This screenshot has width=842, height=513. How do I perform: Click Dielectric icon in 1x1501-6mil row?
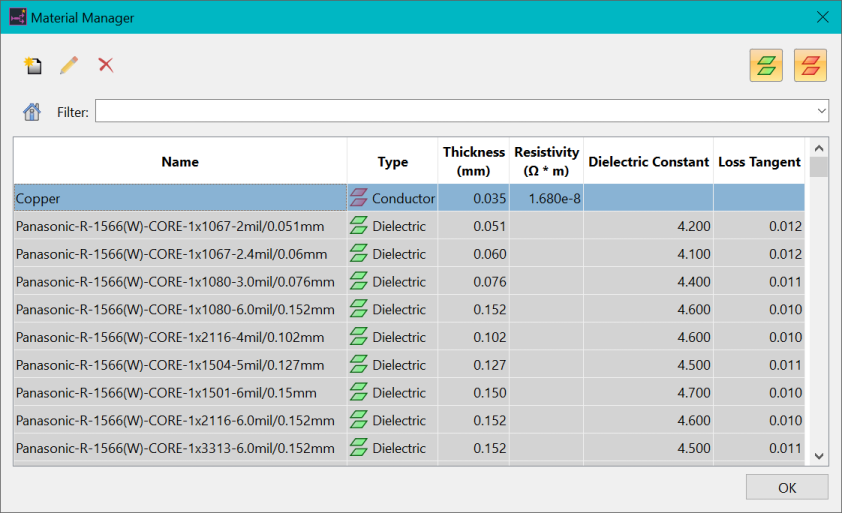pyautogui.click(x=359, y=392)
